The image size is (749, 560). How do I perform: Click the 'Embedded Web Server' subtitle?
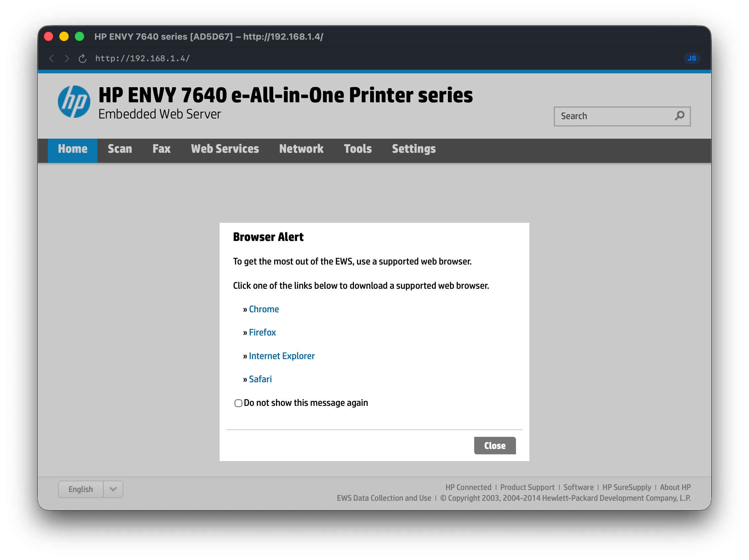click(x=160, y=114)
